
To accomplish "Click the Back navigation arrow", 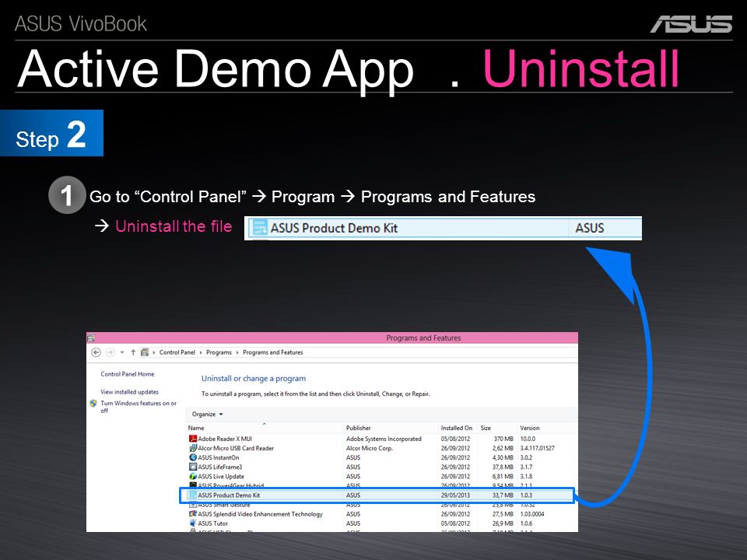I will pyautogui.click(x=96, y=352).
